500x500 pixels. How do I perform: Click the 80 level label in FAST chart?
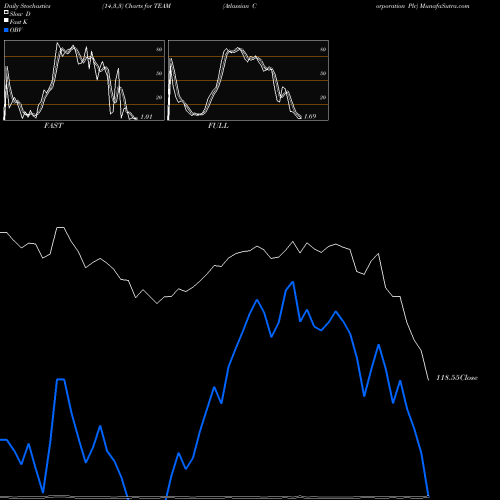tap(159, 50)
